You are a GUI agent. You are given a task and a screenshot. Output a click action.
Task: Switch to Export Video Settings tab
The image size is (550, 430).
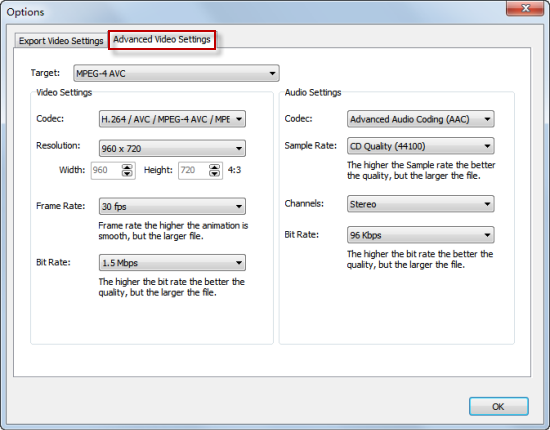point(61,41)
